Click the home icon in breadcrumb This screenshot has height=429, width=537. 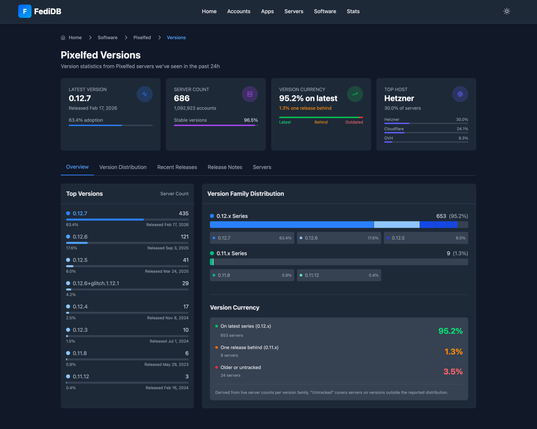(63, 38)
